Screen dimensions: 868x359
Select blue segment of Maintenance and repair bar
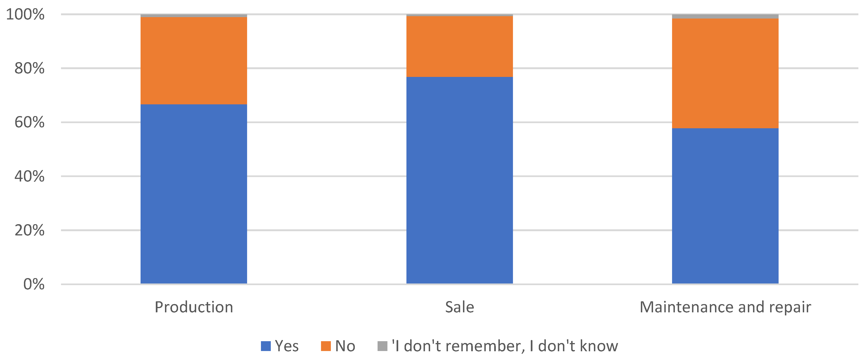pyautogui.click(x=725, y=206)
